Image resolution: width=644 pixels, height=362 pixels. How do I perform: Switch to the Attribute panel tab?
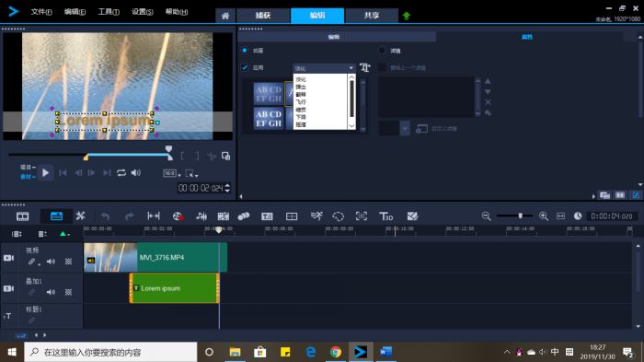pos(527,37)
